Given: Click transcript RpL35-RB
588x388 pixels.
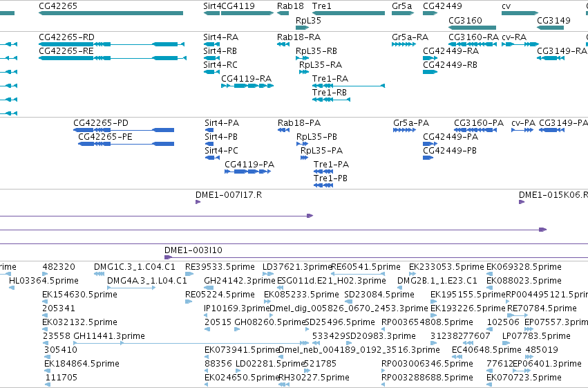Looking at the screenshot, I should (x=302, y=58).
